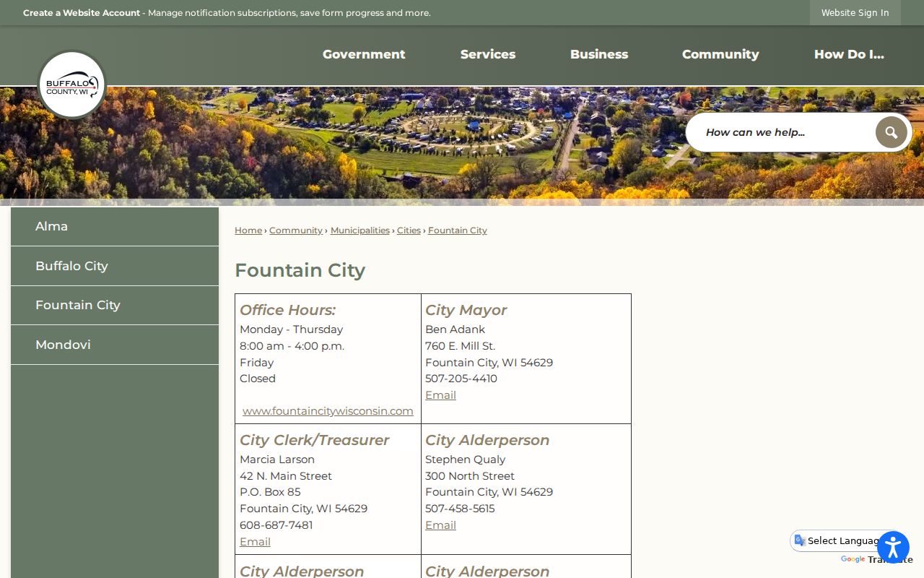This screenshot has width=924, height=578.
Task: Go to Cities breadcrumb
Action: pos(409,230)
